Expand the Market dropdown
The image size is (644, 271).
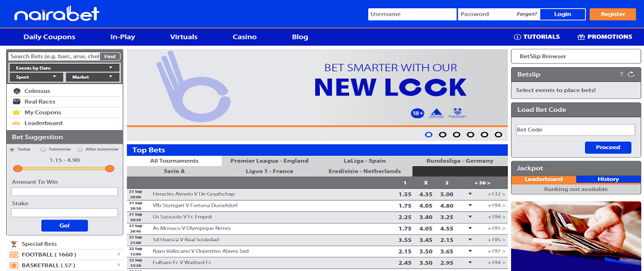(94, 77)
